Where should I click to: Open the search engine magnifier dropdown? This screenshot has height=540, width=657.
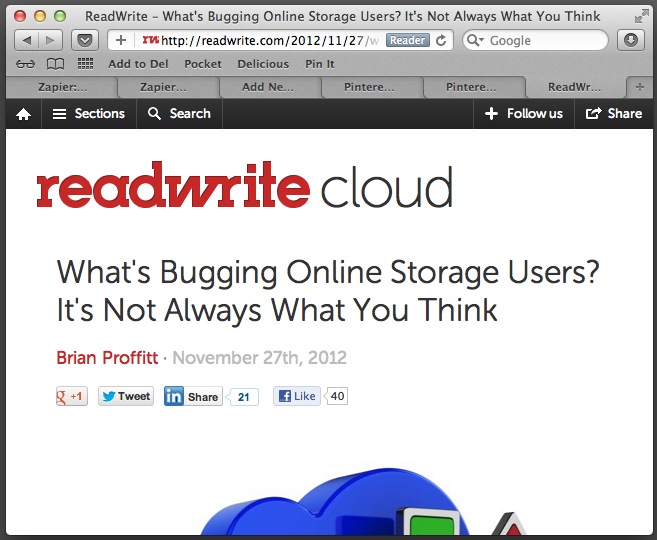coord(476,40)
